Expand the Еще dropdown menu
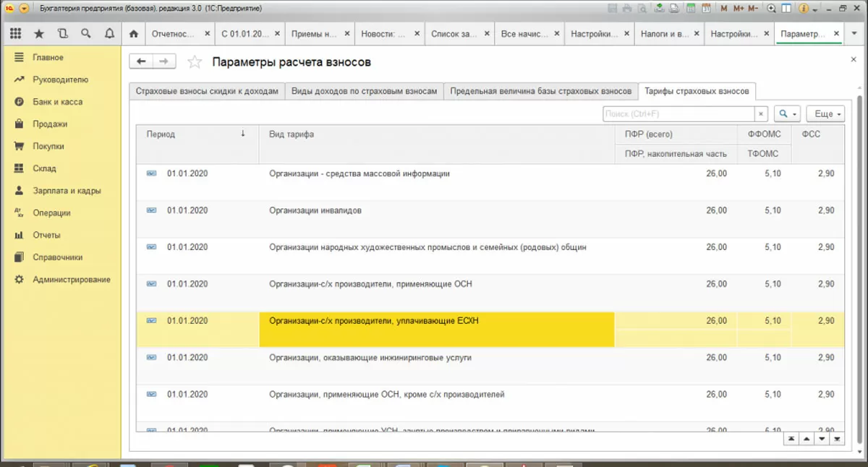868x467 pixels. pyautogui.click(x=825, y=114)
